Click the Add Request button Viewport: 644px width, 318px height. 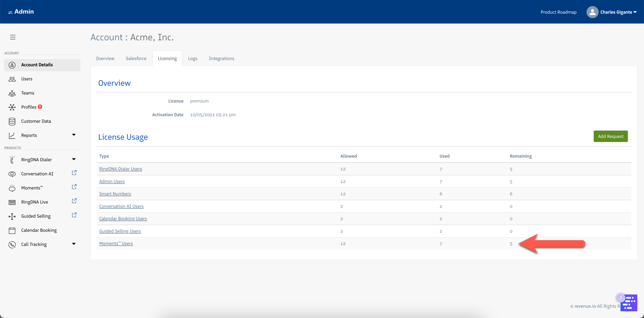610,136
